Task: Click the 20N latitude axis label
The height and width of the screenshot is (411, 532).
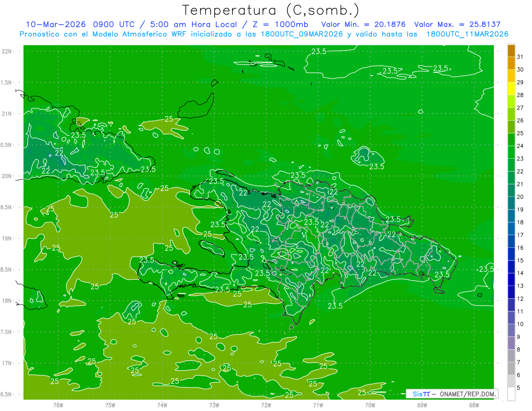Action: click(x=7, y=176)
